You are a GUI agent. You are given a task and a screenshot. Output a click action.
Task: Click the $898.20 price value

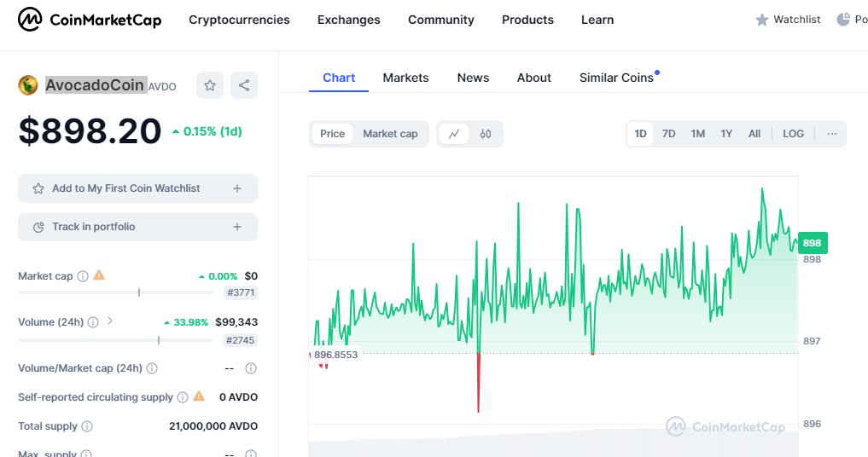tap(90, 131)
